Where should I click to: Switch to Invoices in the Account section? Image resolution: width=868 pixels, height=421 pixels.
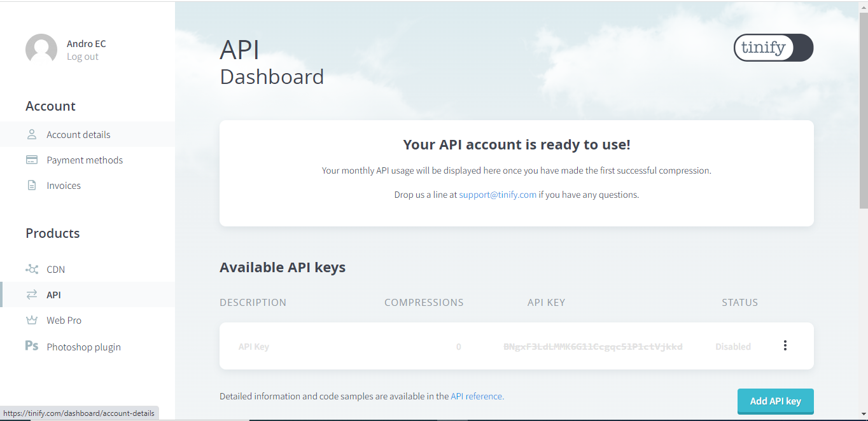click(x=63, y=185)
